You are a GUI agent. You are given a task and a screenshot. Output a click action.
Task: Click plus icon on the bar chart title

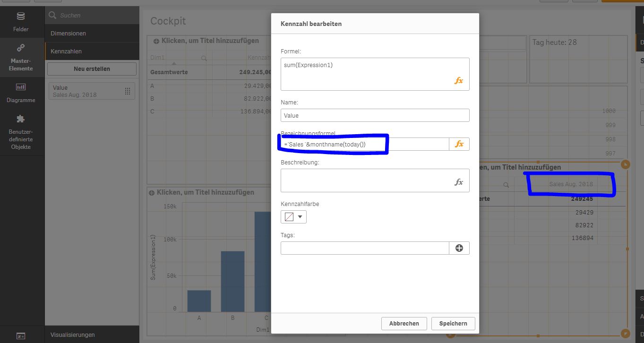click(152, 193)
